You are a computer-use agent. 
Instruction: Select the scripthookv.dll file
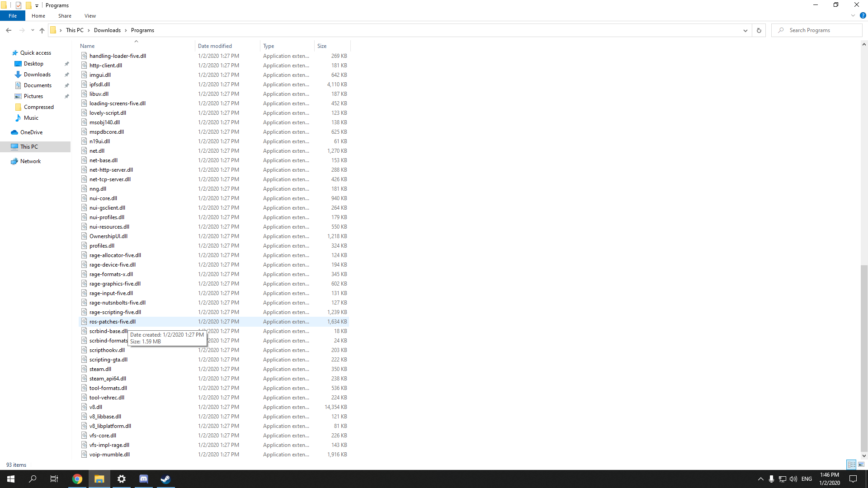[x=107, y=350]
